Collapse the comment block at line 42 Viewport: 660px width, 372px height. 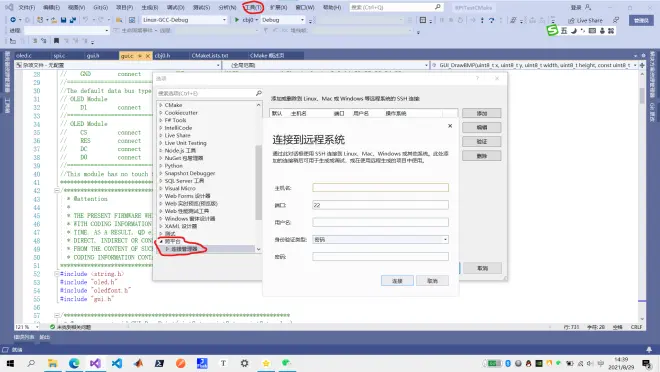point(57,191)
